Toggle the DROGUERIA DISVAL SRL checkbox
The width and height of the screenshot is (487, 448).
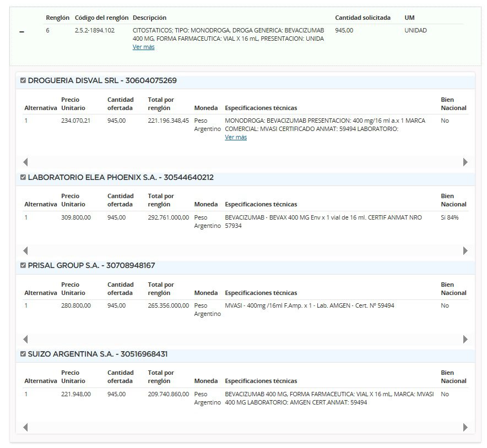pos(23,81)
